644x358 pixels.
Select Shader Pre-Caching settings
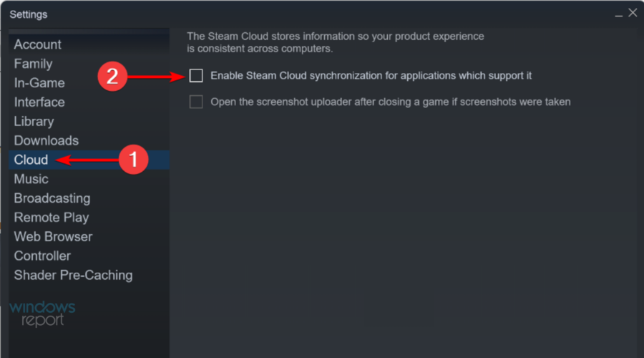[73, 275]
